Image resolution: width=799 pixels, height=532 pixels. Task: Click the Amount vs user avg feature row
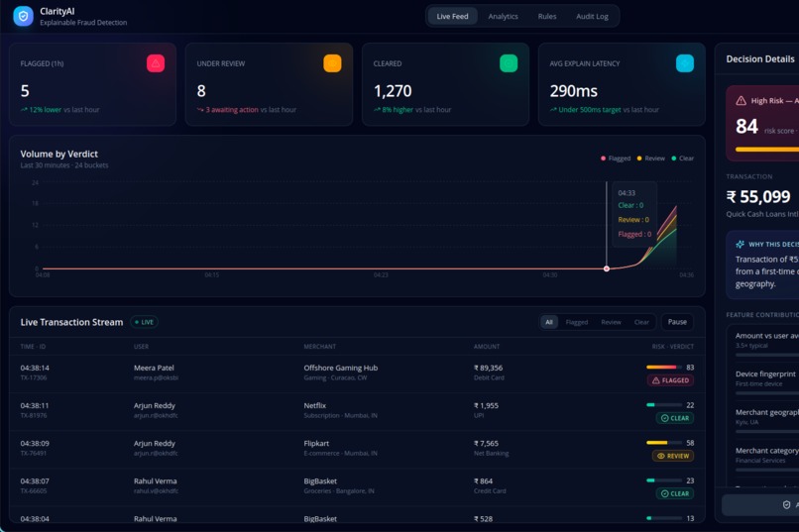tap(767, 344)
